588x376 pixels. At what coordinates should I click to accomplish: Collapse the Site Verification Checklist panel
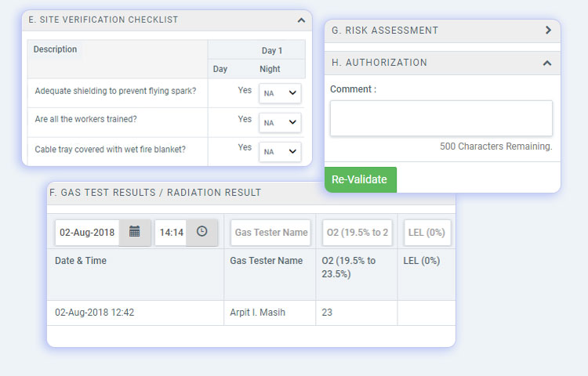[x=302, y=20]
